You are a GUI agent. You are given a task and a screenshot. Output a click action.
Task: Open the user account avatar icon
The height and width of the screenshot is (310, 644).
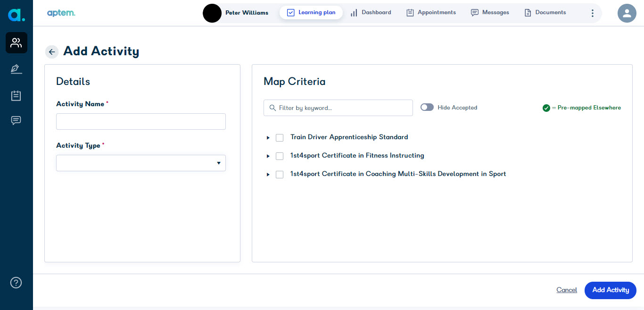click(x=627, y=13)
